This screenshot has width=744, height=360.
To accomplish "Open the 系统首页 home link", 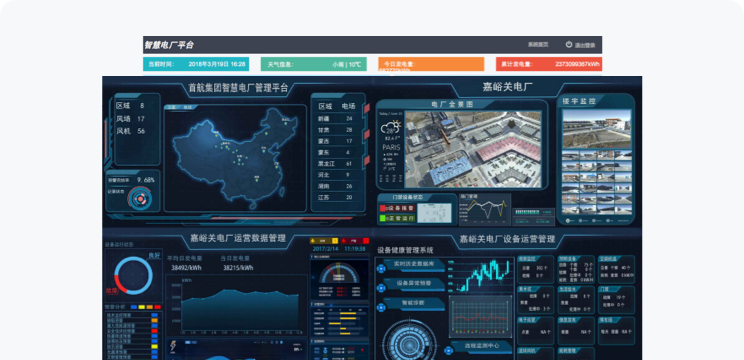I will point(538,45).
